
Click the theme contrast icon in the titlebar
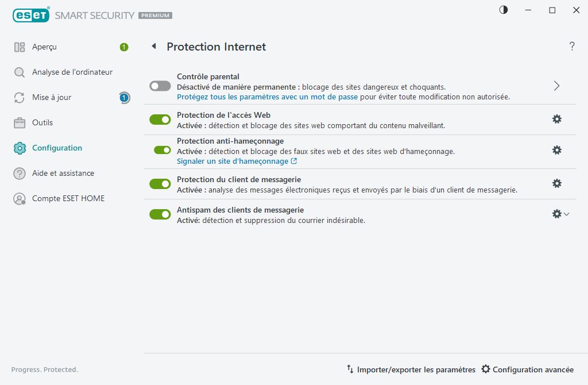pos(503,10)
